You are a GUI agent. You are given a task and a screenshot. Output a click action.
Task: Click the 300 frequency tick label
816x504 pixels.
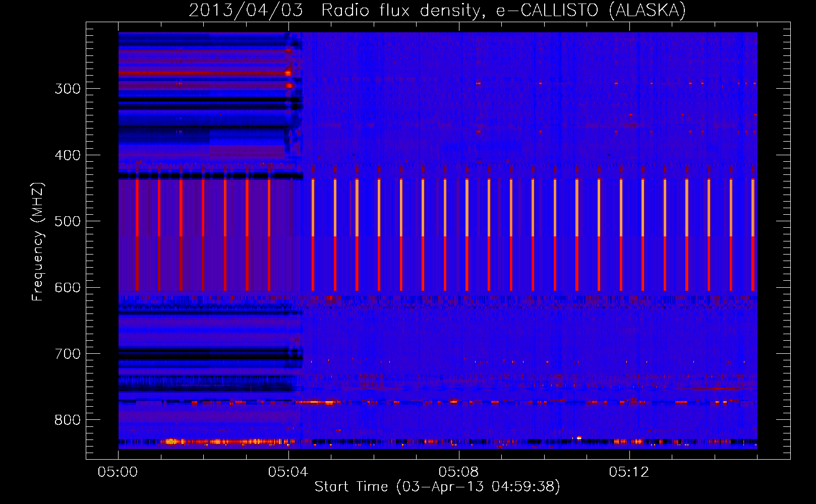(68, 89)
